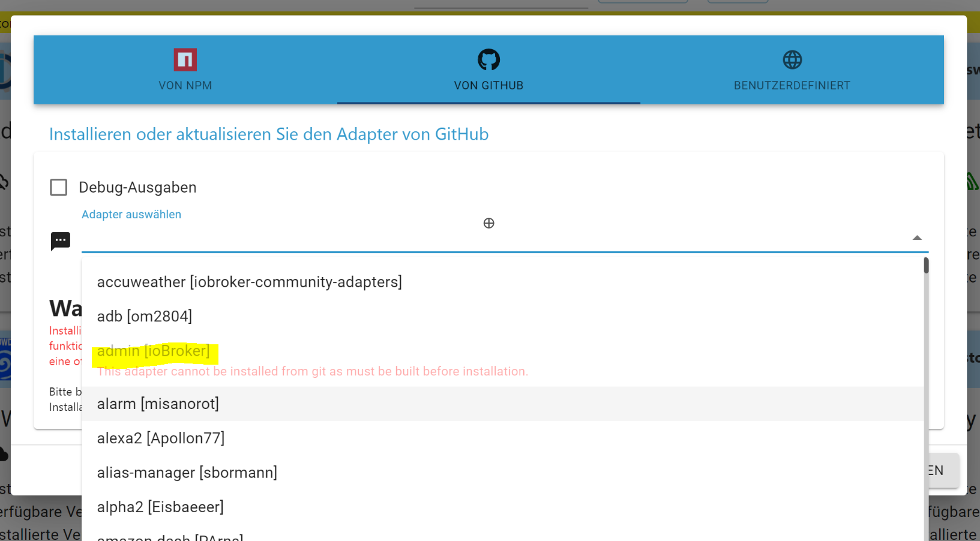Click the globe icon above BENUTZERDEFINIERT
980x541 pixels.
[792, 59]
